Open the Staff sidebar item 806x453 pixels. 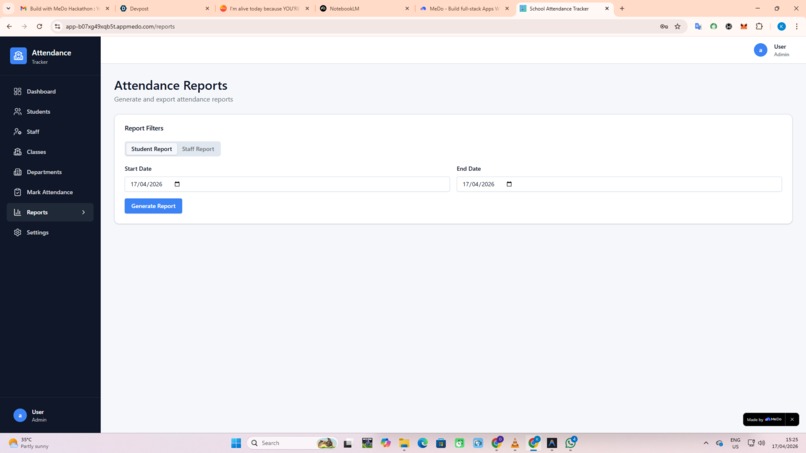[x=50, y=132]
